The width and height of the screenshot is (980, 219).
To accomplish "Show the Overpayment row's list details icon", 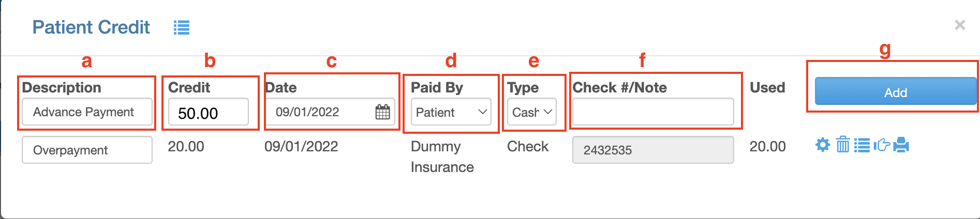I will 862,145.
